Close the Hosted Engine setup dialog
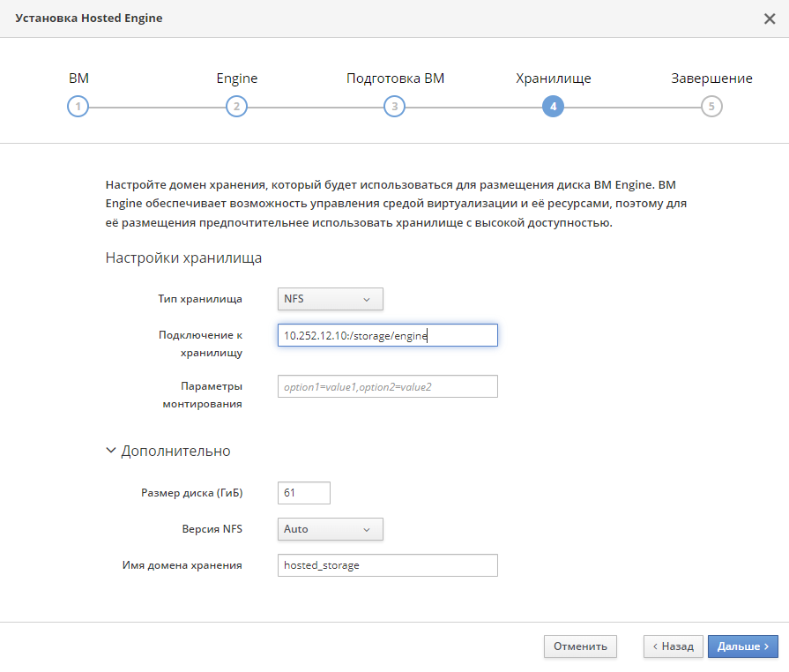This screenshot has width=789, height=672. click(770, 19)
